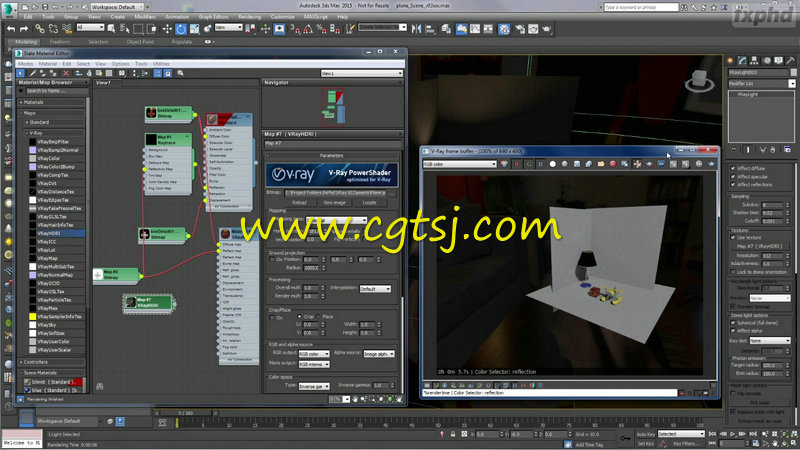The height and width of the screenshot is (450, 800).
Task: Enable the Ground projection On checkbox
Action: click(x=272, y=259)
